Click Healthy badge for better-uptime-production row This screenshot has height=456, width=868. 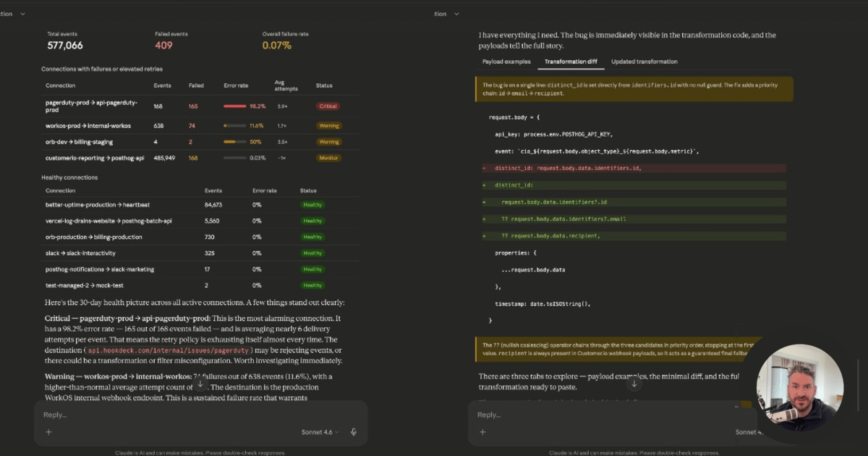tap(312, 205)
